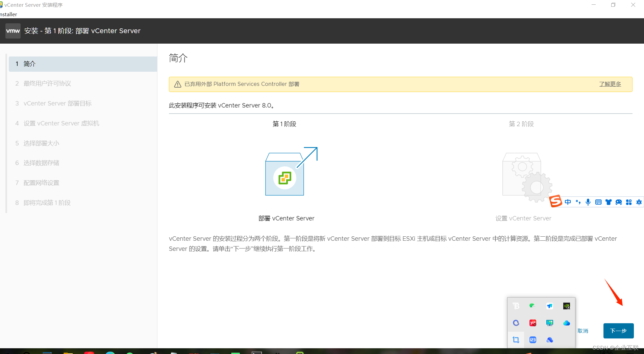
Task: Click the microphone voice input icon
Action: point(588,202)
